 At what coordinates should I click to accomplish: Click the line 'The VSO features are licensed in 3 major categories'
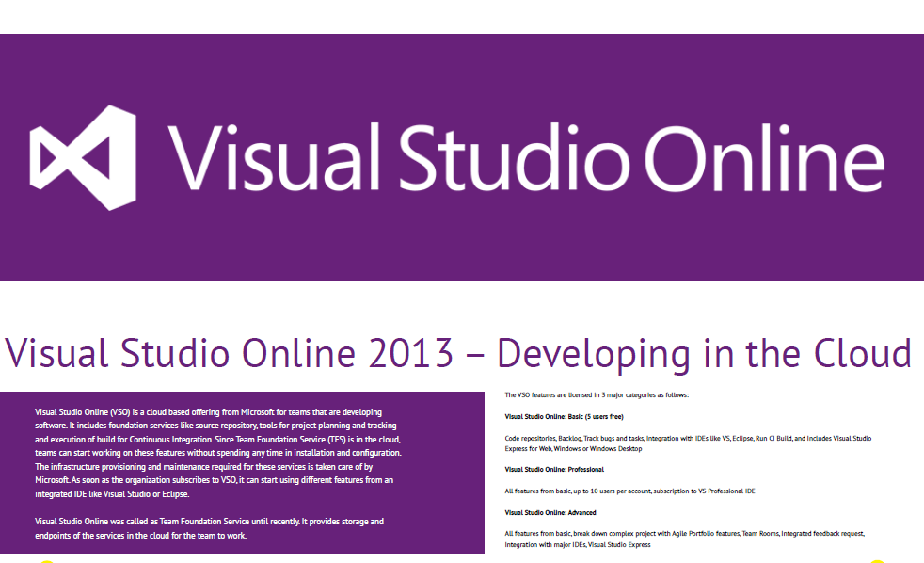[x=597, y=395]
